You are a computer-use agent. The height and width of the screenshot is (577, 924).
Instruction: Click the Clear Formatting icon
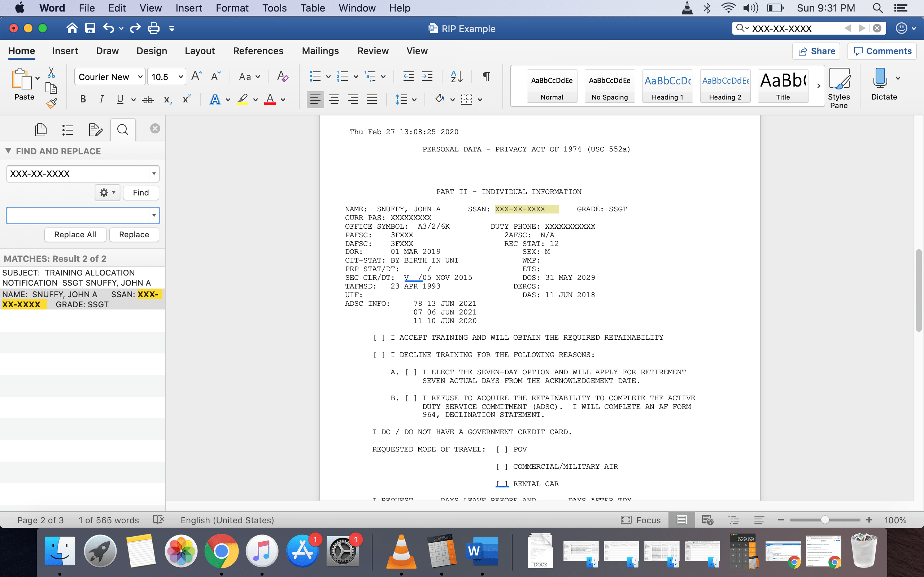pyautogui.click(x=283, y=77)
